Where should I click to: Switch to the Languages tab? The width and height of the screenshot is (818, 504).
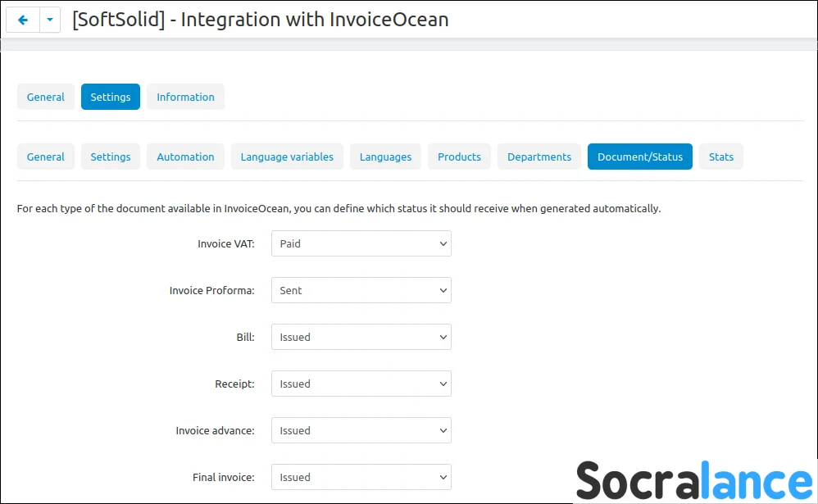tap(385, 157)
